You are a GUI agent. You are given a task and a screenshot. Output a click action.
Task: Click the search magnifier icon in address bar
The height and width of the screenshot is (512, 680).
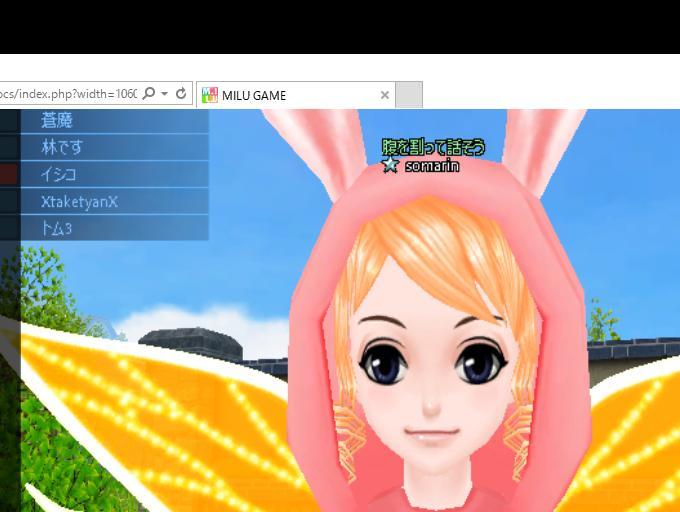pos(149,94)
